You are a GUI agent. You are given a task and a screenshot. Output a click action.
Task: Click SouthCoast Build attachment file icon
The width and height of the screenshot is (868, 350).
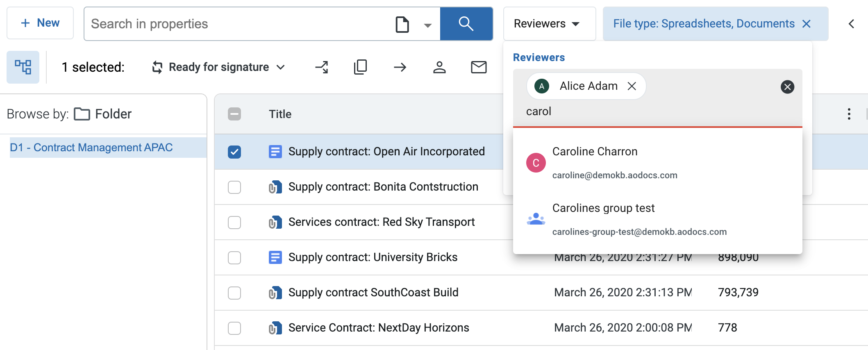[x=275, y=293]
